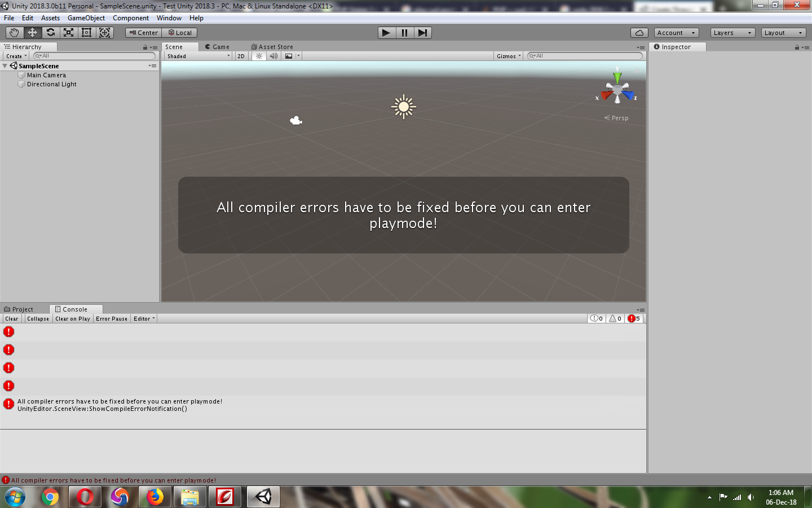The width and height of the screenshot is (812, 508).
Task: Activate the Unity taskbar icon
Action: [263, 497]
